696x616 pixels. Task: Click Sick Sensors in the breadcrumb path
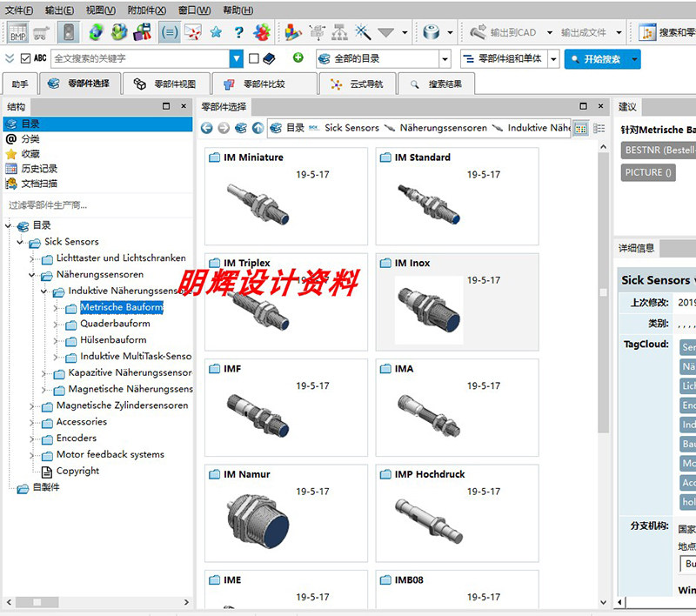351,128
